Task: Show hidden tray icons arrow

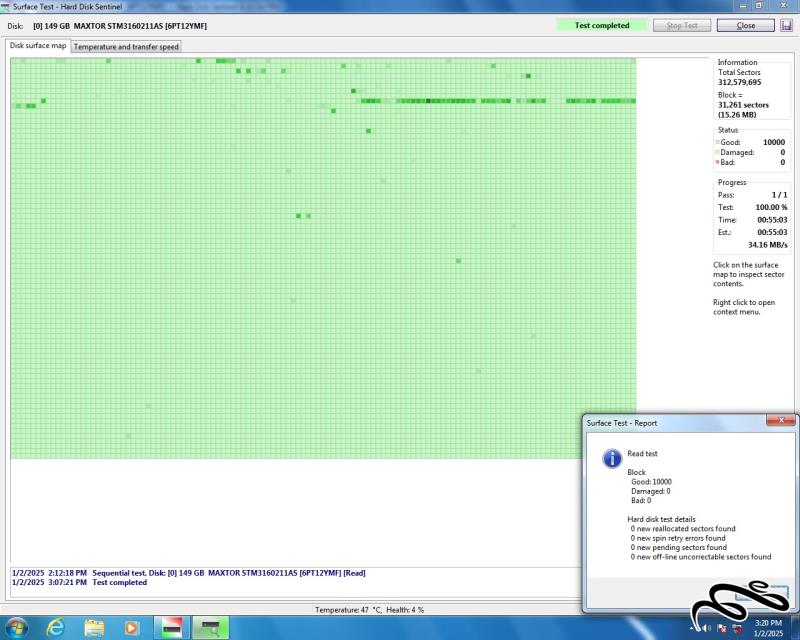Action: tap(693, 628)
